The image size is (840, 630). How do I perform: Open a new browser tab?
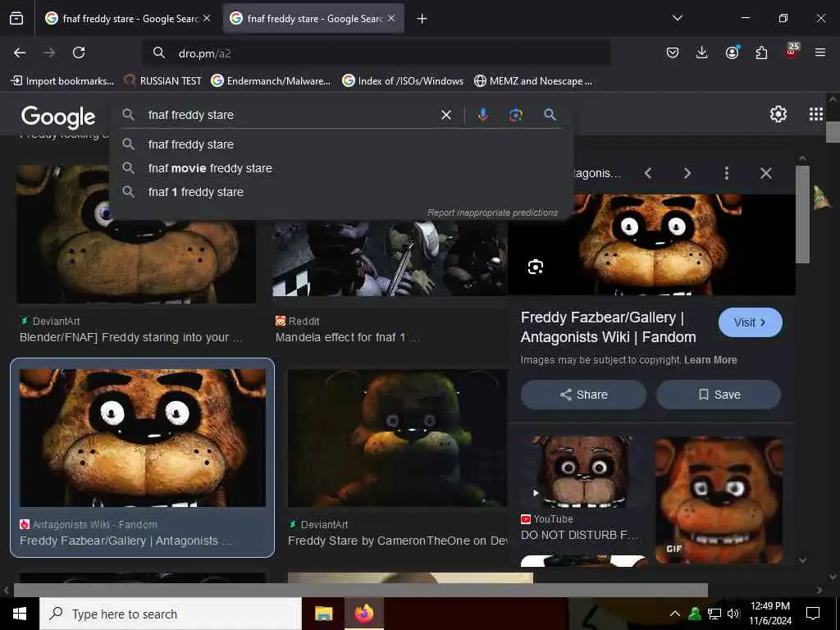coord(422,19)
